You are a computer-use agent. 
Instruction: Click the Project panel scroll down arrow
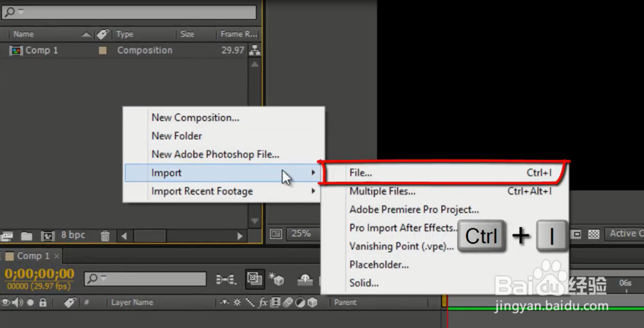pos(254,221)
